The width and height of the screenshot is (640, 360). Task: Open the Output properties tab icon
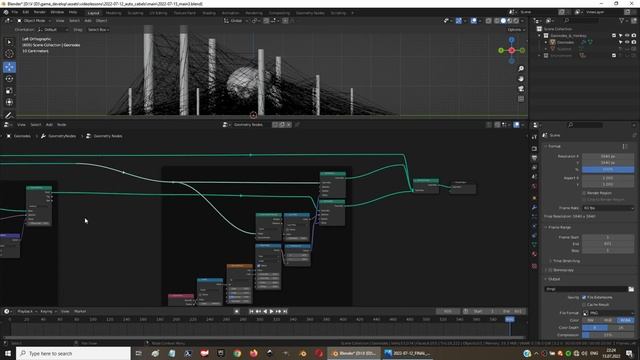click(534, 158)
